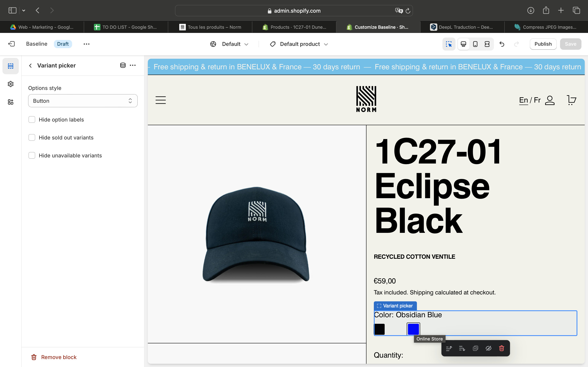Switch to mobile preview icon
The height and width of the screenshot is (367, 588).
pyautogui.click(x=475, y=44)
